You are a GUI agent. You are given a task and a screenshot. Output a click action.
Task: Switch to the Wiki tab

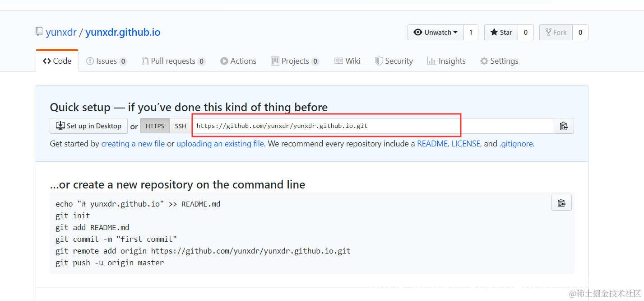[x=347, y=61]
